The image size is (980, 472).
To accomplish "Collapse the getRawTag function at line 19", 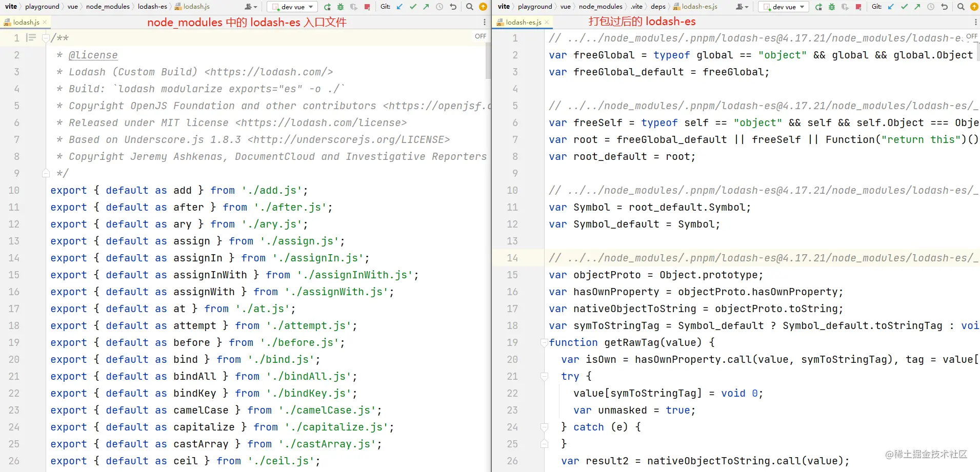I will (544, 342).
